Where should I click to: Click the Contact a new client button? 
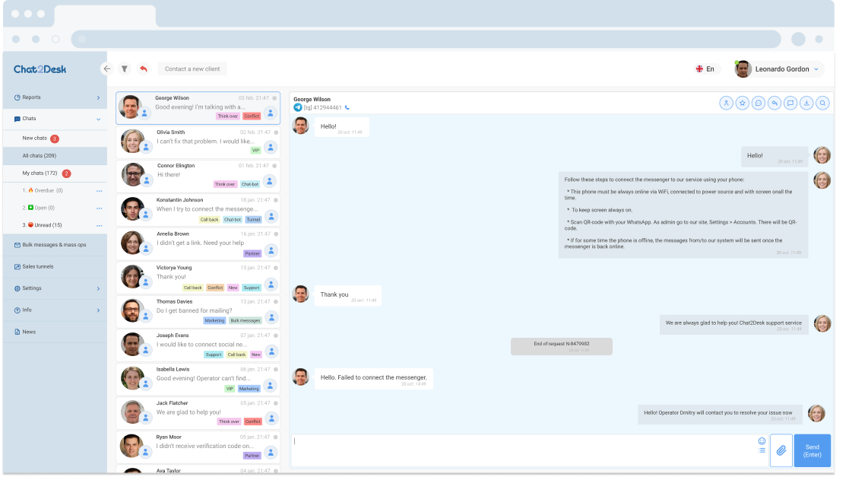point(194,68)
